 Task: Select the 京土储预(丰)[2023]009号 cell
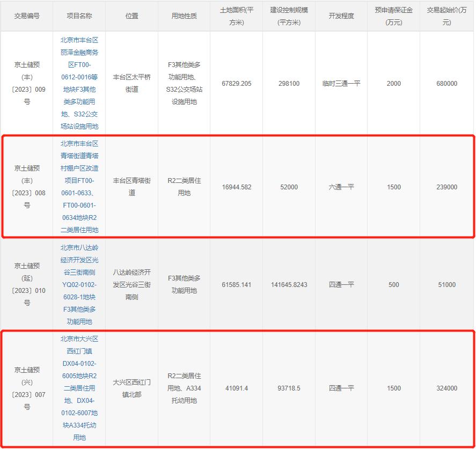pyautogui.click(x=26, y=84)
